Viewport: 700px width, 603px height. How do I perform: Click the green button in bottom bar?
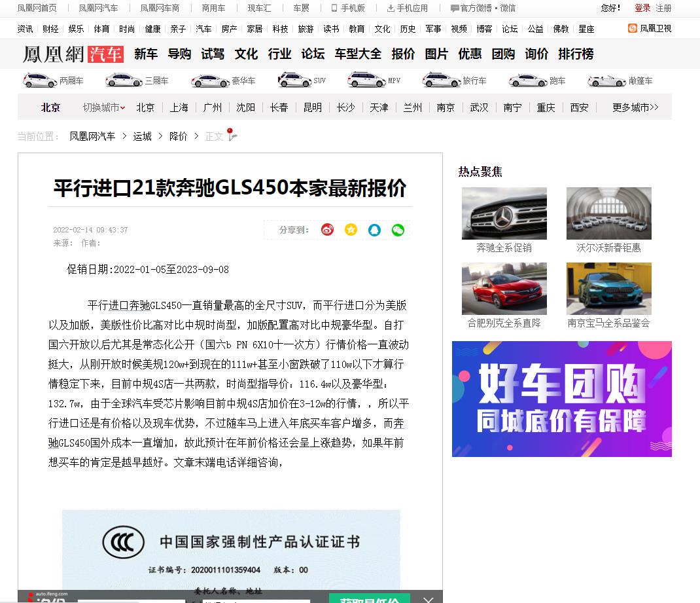point(369,598)
